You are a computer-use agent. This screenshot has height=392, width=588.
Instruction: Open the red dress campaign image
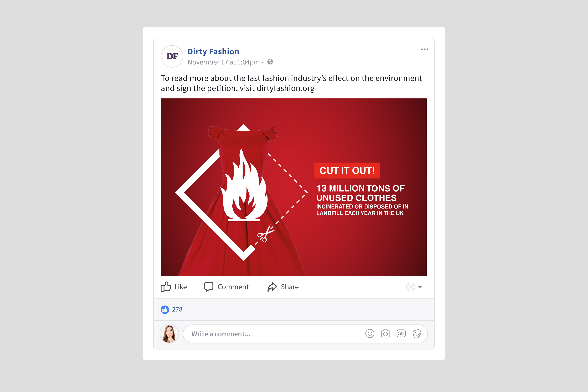tap(294, 187)
